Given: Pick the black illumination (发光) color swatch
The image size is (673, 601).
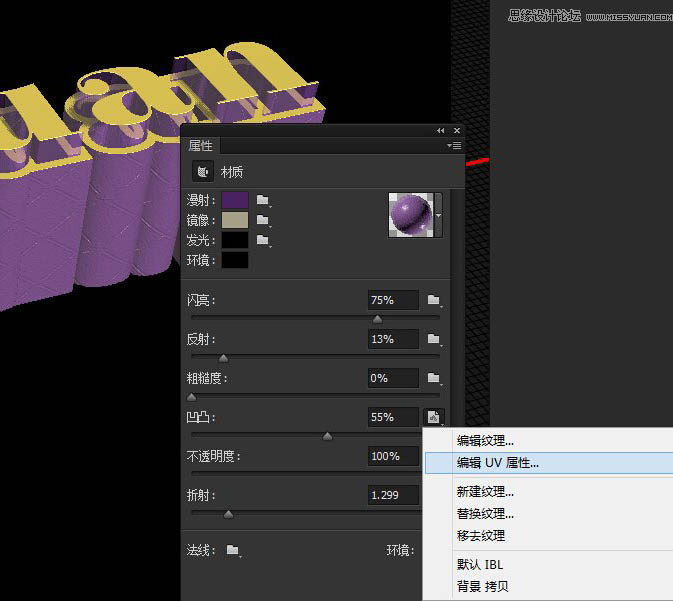Looking at the screenshot, I should tap(235, 240).
